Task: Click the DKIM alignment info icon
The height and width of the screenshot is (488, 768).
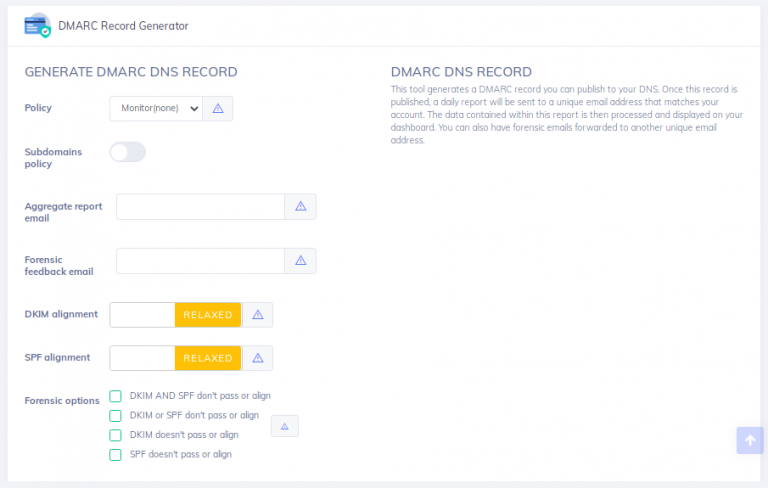Action: click(257, 315)
